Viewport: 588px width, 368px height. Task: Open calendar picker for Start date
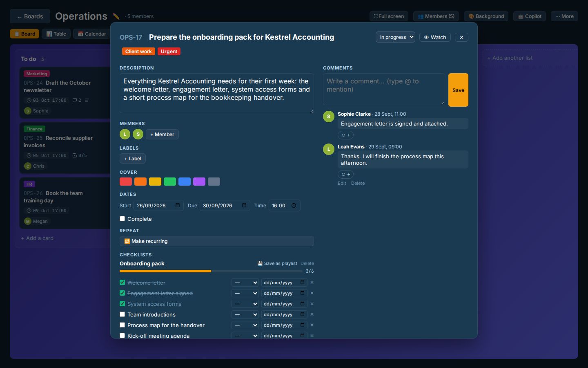178,205
